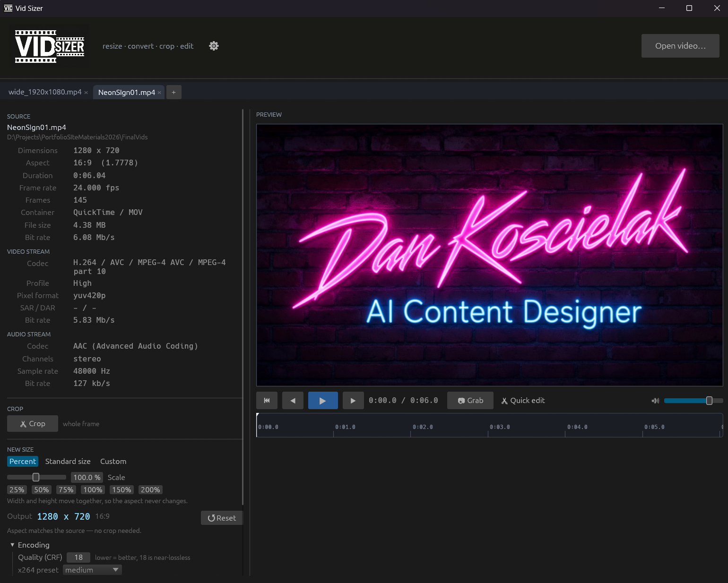
Task: Select the Percent size mode
Action: tap(23, 462)
